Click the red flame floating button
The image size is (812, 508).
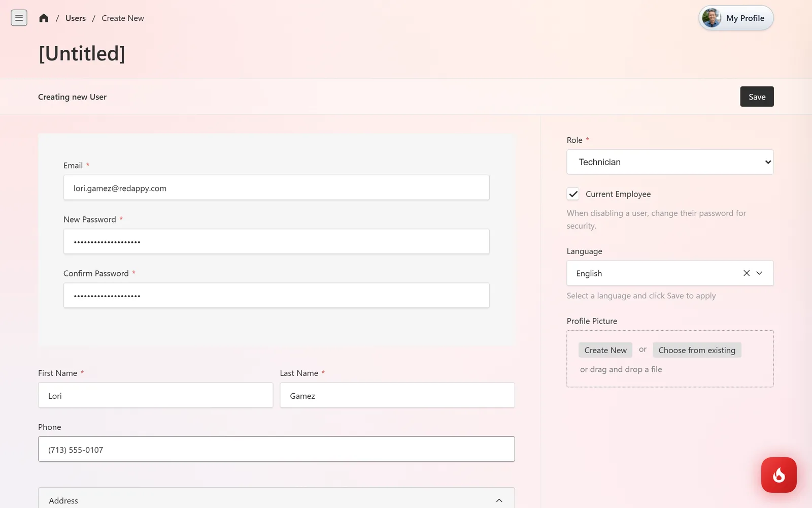(x=779, y=475)
